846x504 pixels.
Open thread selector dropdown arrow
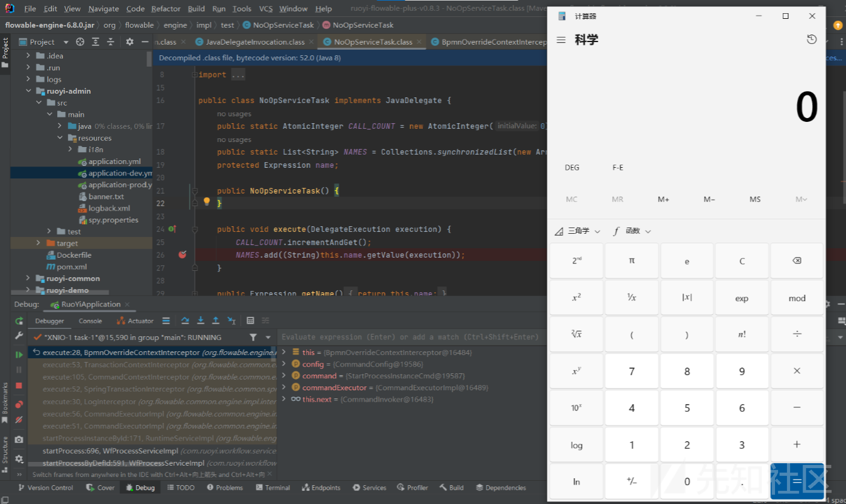[268, 337]
